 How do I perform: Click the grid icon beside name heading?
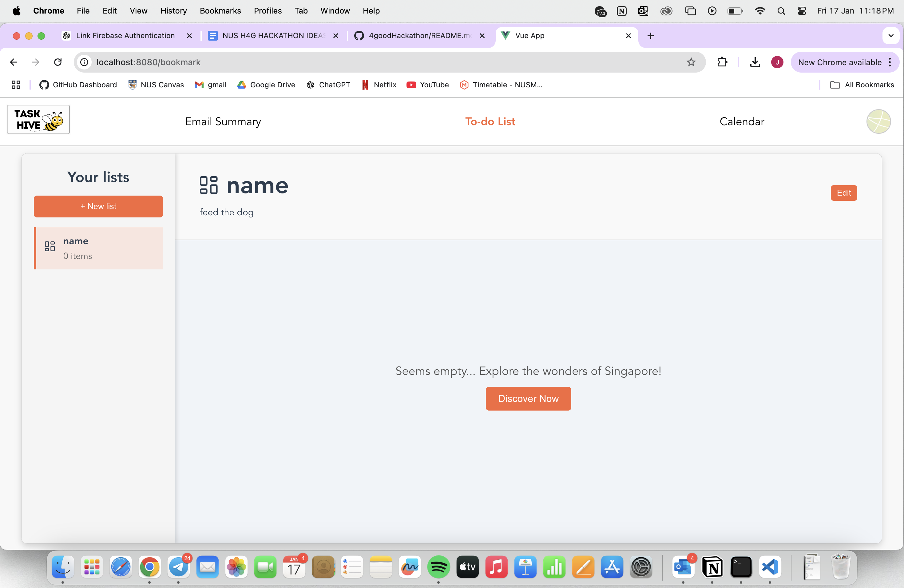208,185
